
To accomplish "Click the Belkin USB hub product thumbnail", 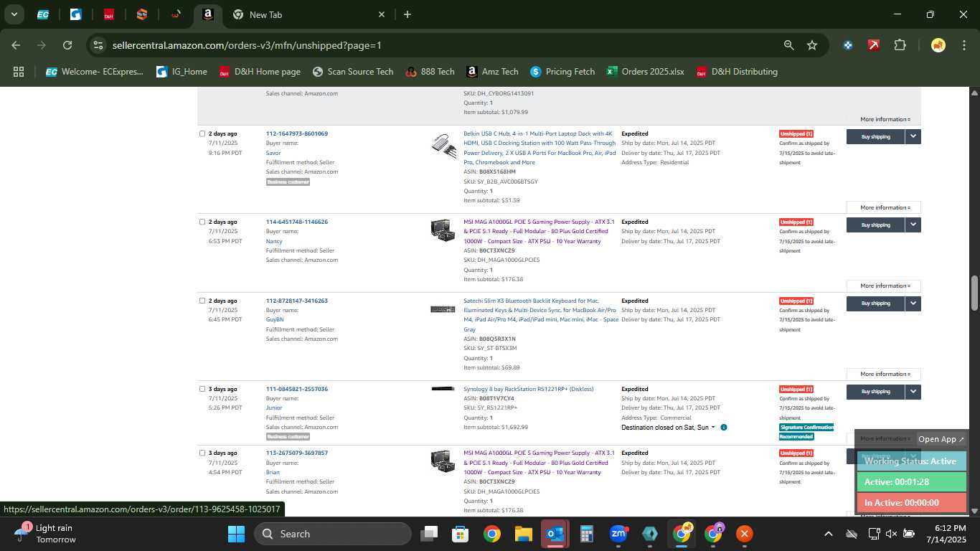I will (443, 146).
